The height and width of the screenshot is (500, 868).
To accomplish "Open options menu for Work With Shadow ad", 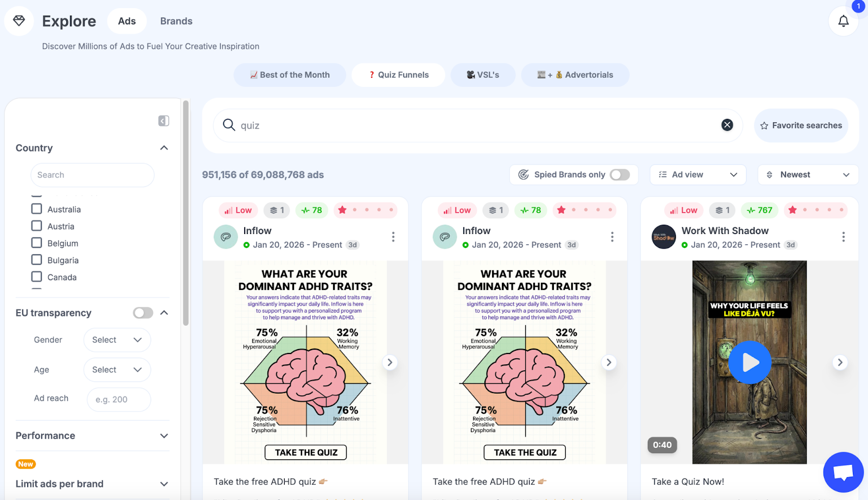I will pyautogui.click(x=843, y=237).
